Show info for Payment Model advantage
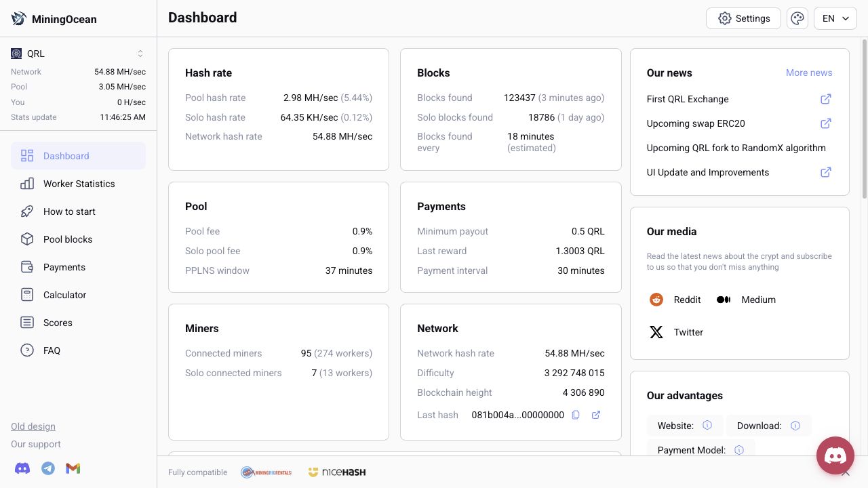 739,450
